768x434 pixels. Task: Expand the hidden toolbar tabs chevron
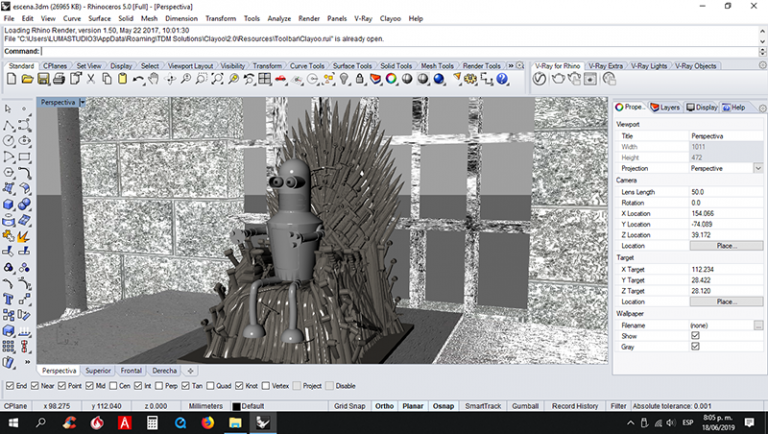512,66
